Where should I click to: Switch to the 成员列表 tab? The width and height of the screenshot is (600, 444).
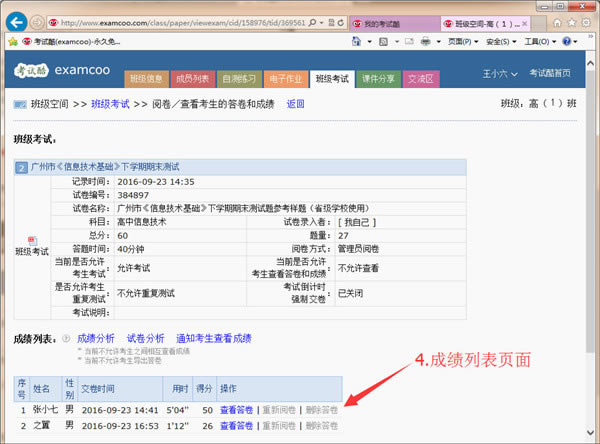tap(191, 78)
